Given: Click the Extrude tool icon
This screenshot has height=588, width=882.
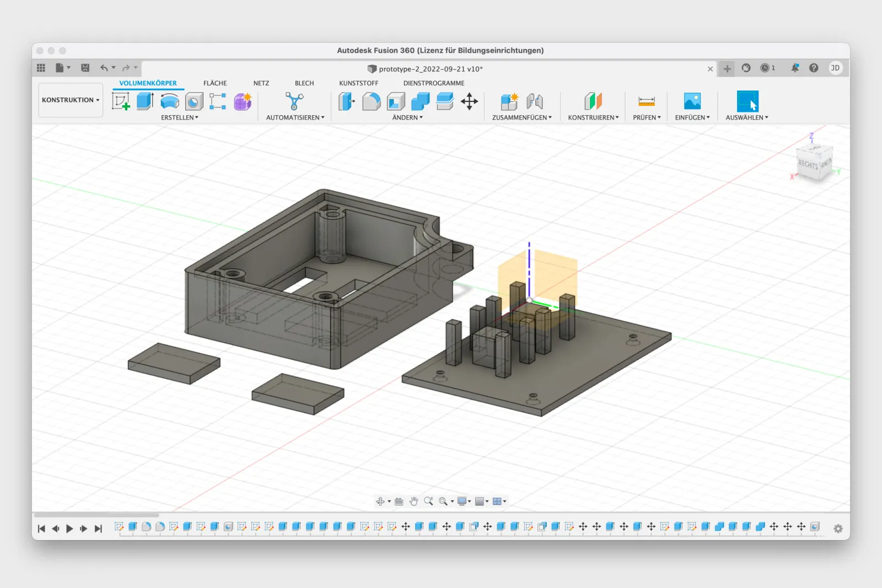Looking at the screenshot, I should pos(145,101).
